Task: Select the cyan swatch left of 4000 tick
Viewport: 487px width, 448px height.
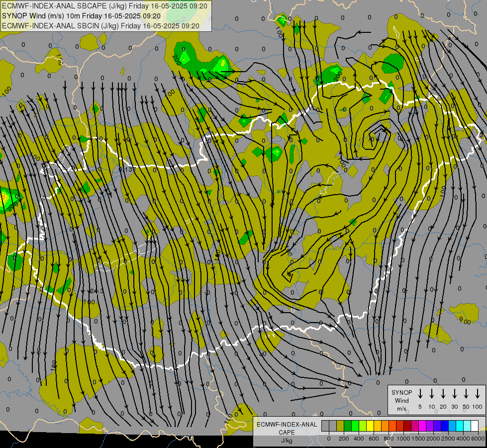Action: (460, 426)
